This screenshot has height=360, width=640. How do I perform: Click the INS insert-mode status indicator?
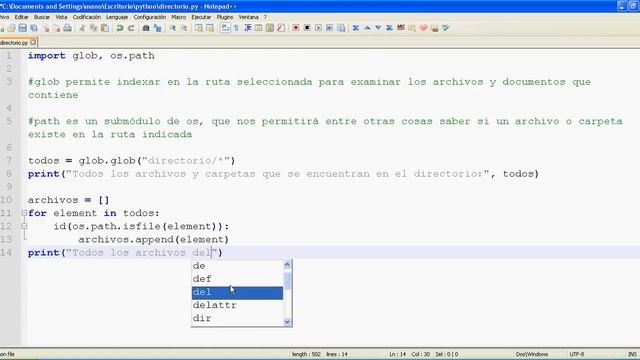(x=632, y=354)
